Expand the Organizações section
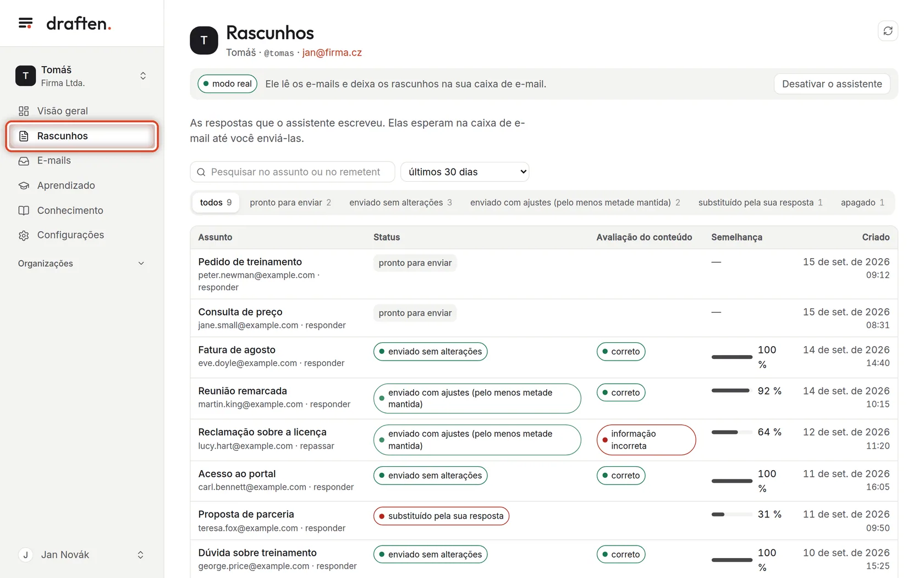This screenshot has height=578, width=924. [82, 264]
